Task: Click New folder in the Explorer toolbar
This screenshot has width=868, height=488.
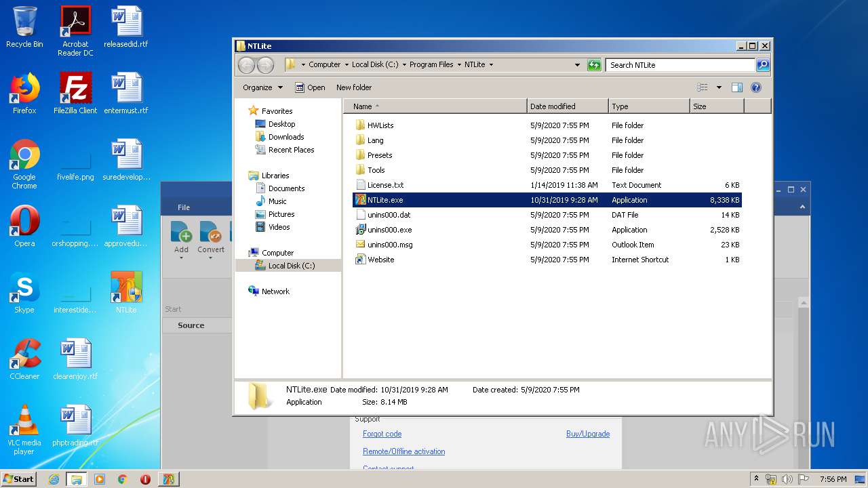Action: (x=354, y=87)
